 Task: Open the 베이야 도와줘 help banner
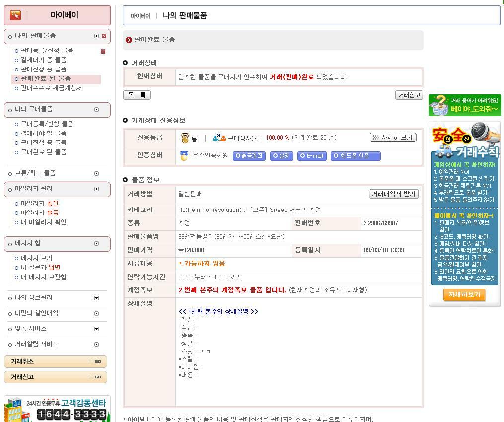point(464,105)
